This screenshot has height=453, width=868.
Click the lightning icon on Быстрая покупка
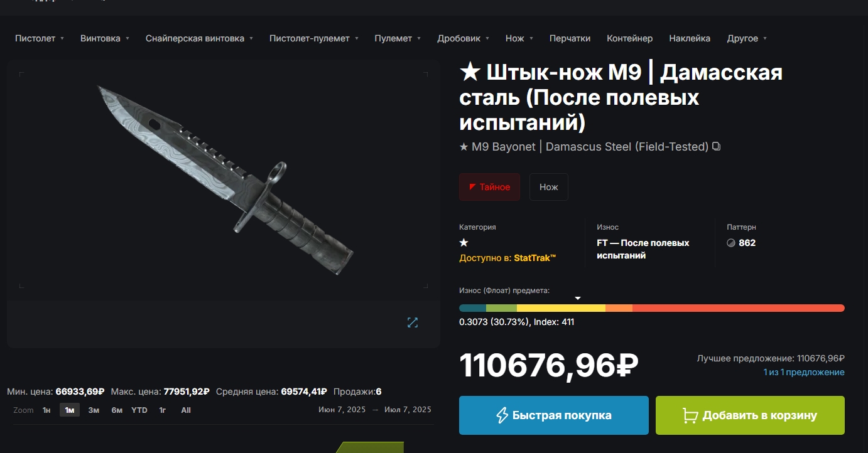(502, 415)
